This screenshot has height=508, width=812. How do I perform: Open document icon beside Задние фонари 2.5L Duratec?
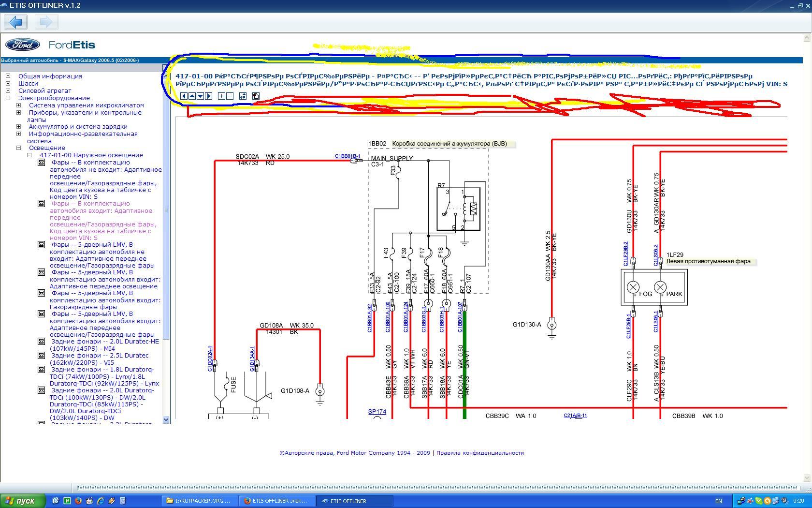point(42,356)
